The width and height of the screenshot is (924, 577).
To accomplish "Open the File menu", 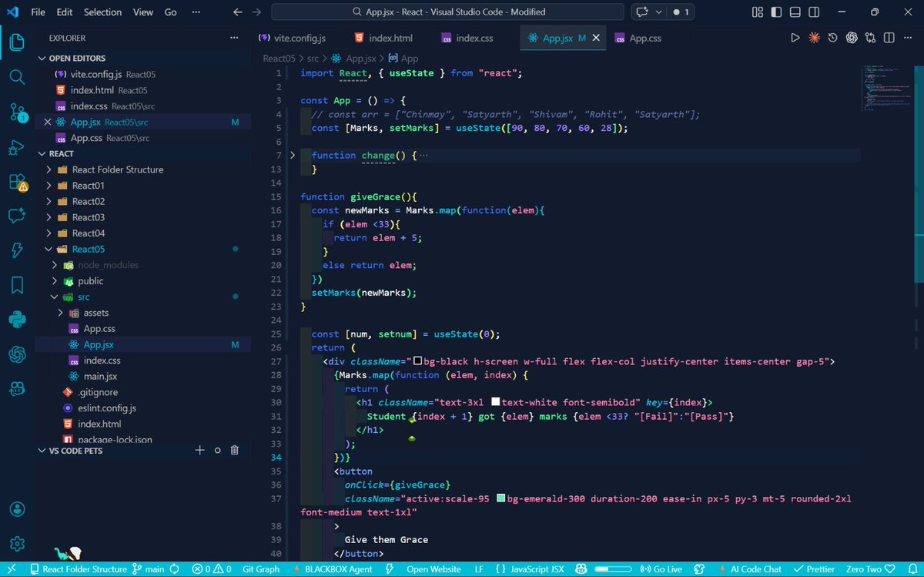I will 38,12.
